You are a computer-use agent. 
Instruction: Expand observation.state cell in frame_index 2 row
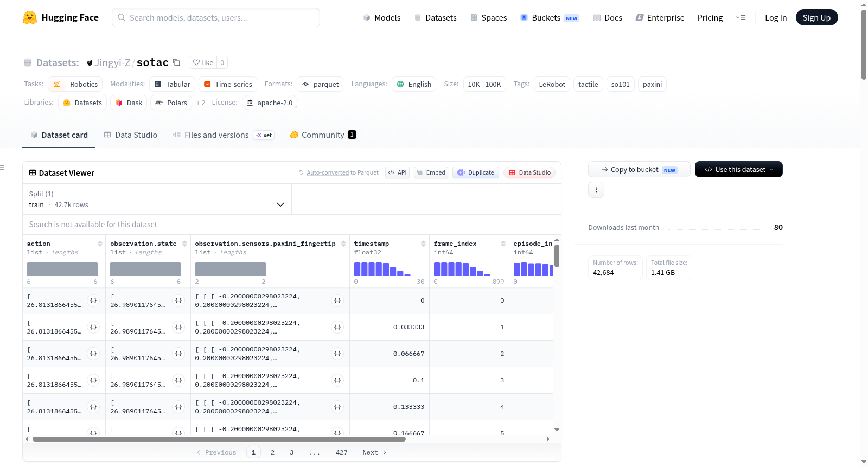point(178,354)
